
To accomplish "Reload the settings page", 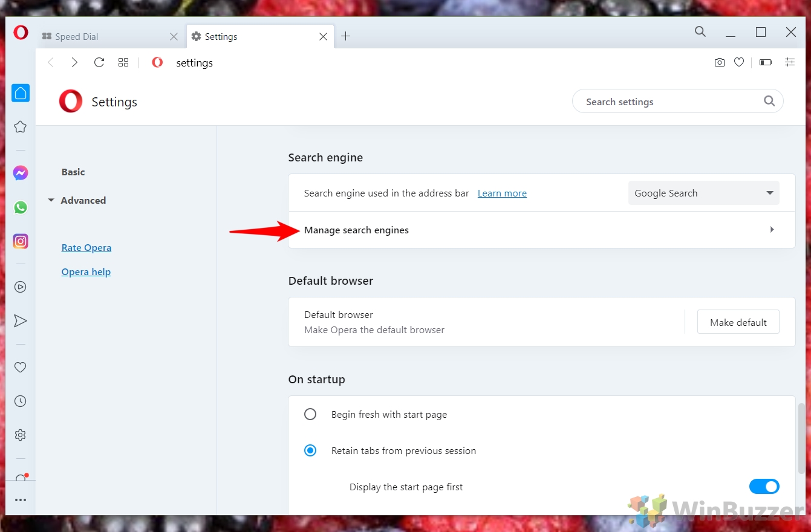I will coord(99,62).
